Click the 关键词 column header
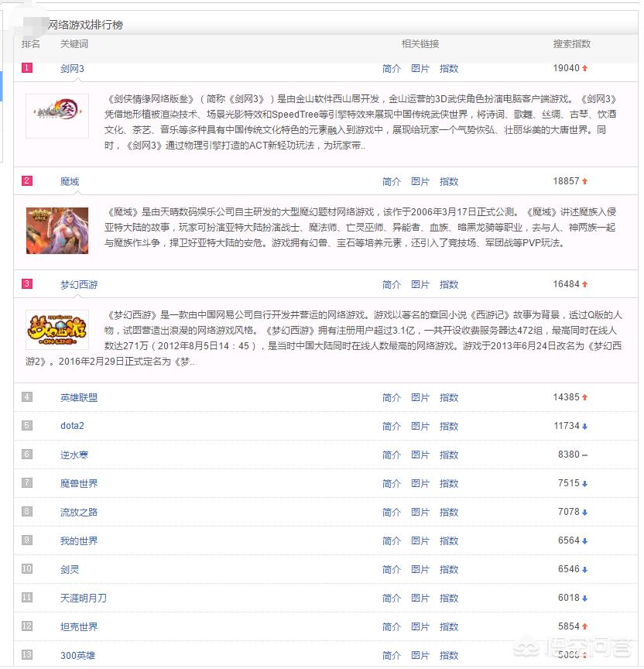This screenshot has width=644, height=669. (74, 44)
